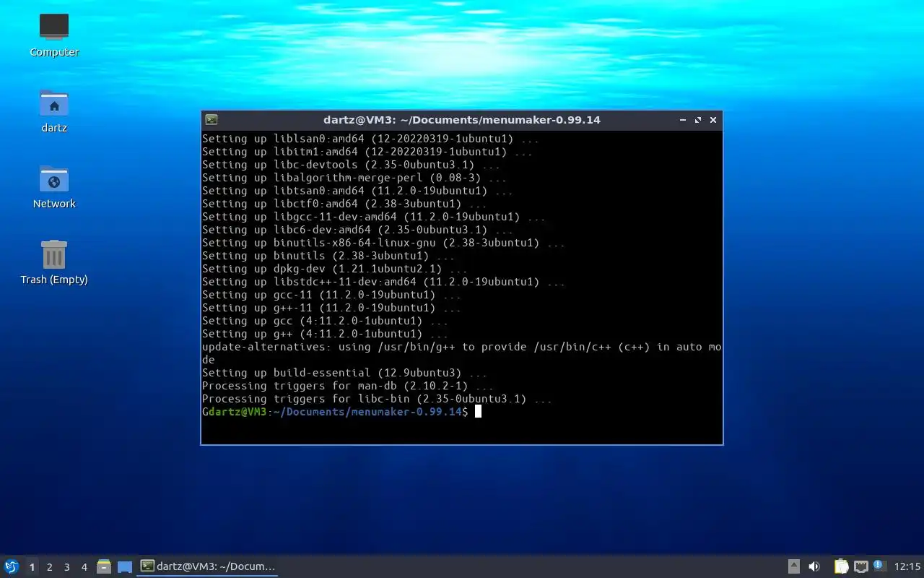Select the dartz home folder desktop icon
Viewport: 924px width, 578px height.
(54, 111)
